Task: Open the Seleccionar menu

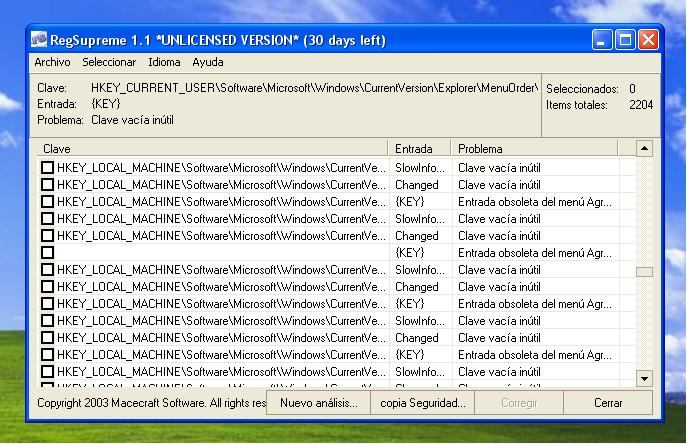Action: click(109, 62)
